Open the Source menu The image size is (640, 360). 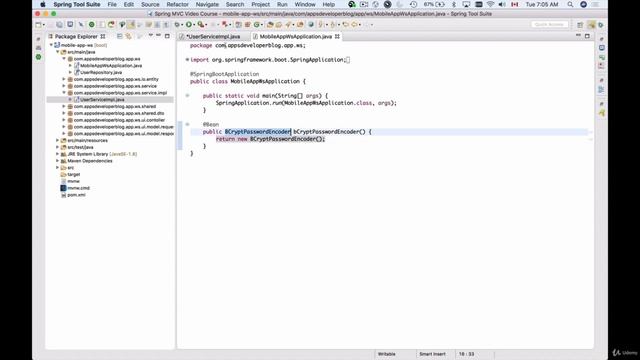[150, 4]
